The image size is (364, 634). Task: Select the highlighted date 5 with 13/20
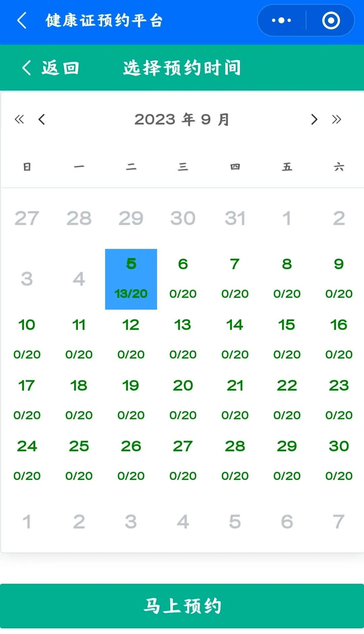[131, 279]
